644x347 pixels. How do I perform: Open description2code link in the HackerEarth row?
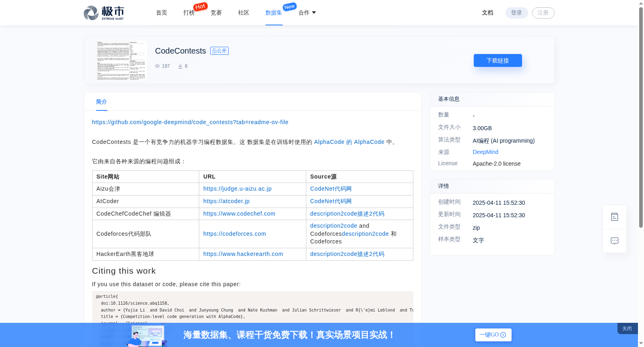pos(347,254)
